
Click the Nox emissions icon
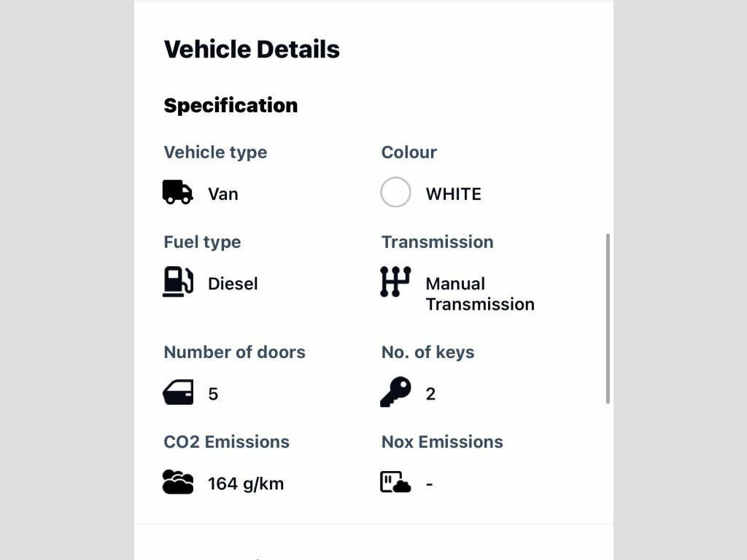tap(395, 482)
